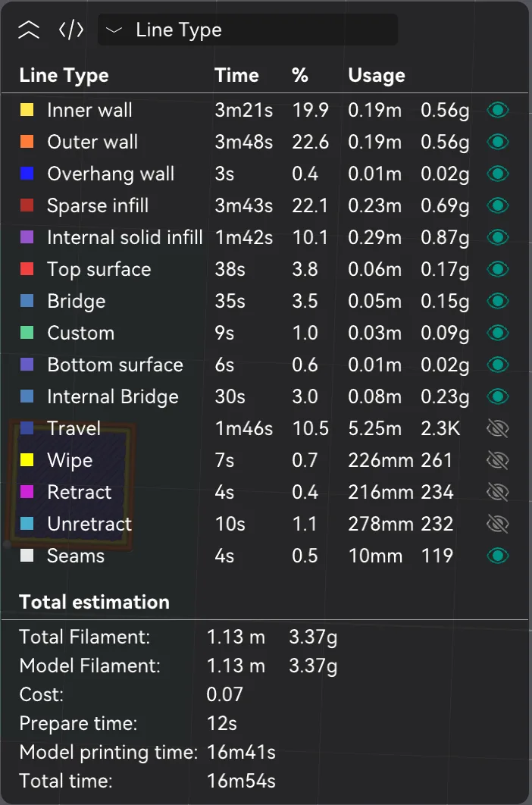Click the white Seams color swatch
This screenshot has height=805, width=532.
[x=27, y=556]
